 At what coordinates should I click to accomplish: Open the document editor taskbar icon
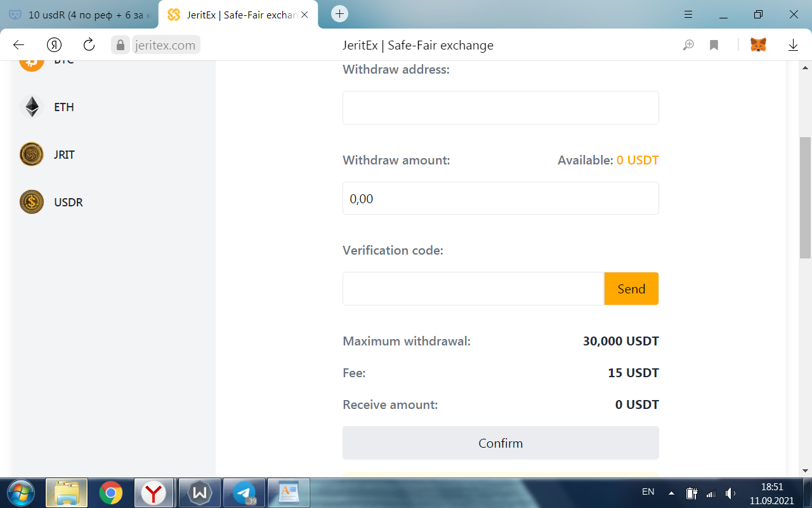coord(289,492)
